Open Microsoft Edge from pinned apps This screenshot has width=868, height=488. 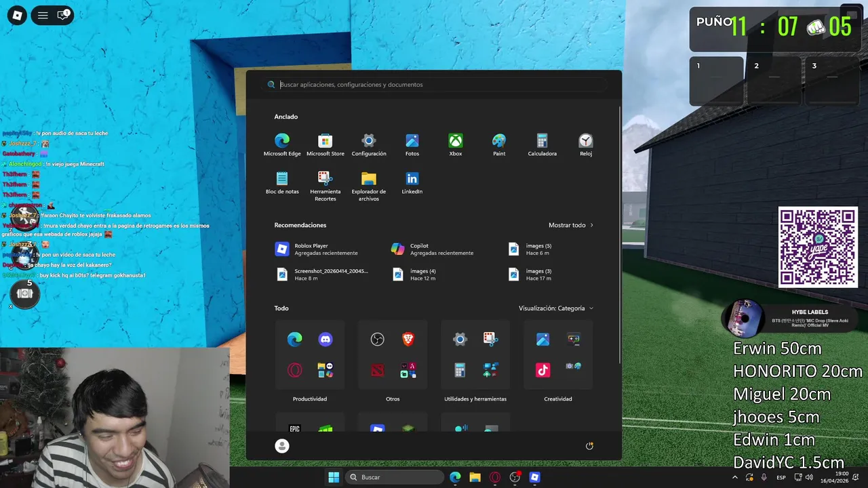(282, 145)
